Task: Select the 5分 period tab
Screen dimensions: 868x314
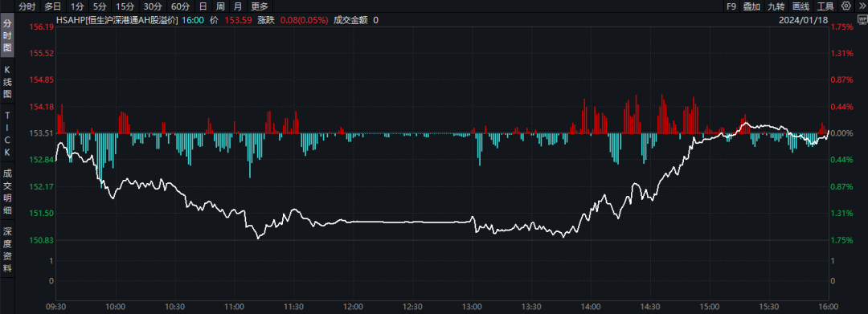Action: point(100,6)
